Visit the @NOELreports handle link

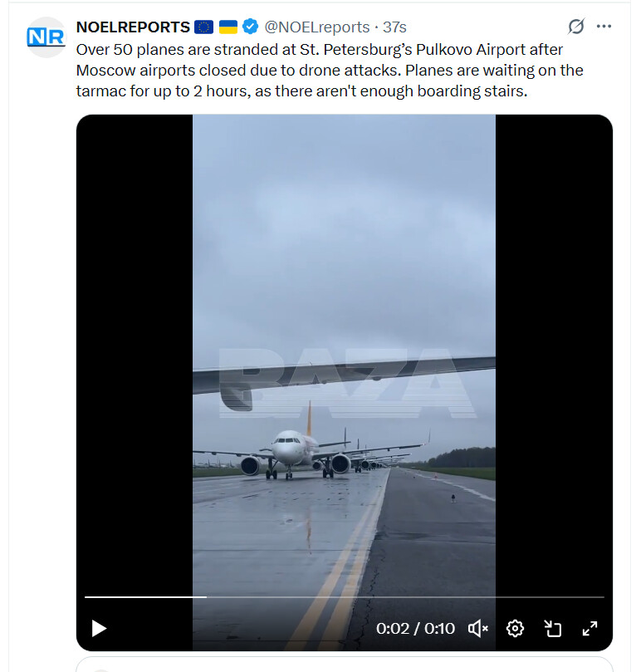(317, 27)
